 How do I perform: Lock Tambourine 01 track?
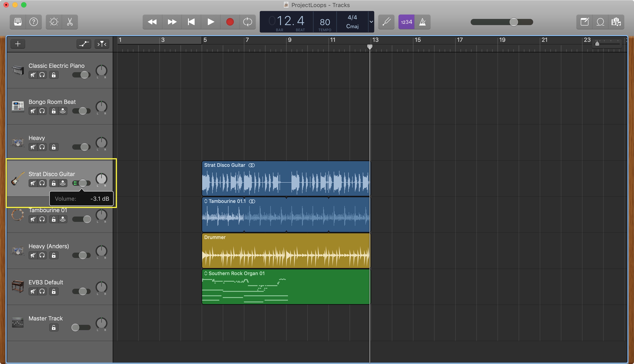click(53, 219)
